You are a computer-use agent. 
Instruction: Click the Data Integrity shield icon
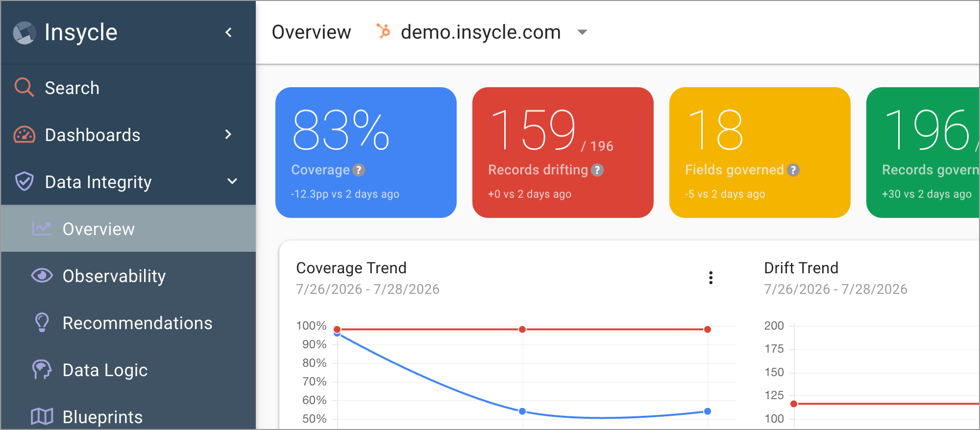[x=24, y=181]
